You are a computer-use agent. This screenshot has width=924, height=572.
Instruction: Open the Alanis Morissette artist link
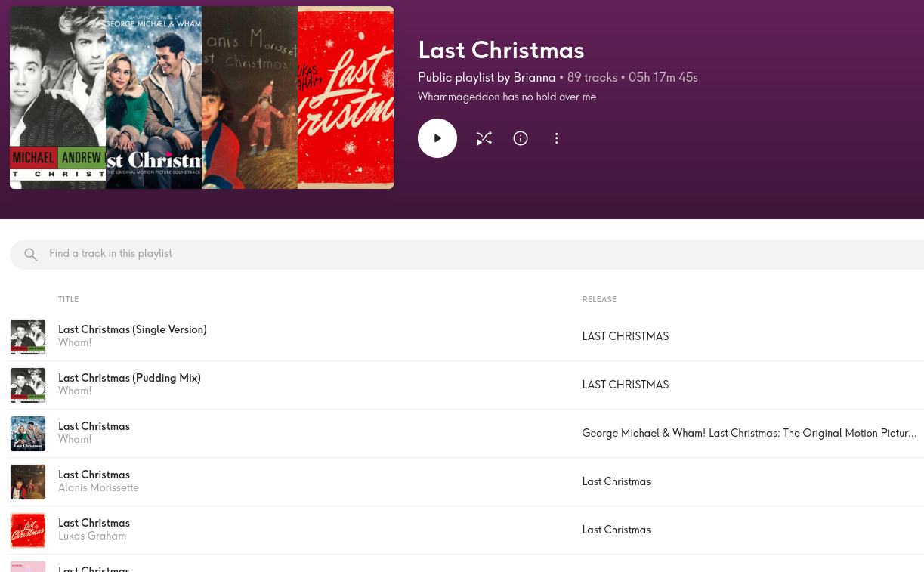pyautogui.click(x=98, y=488)
